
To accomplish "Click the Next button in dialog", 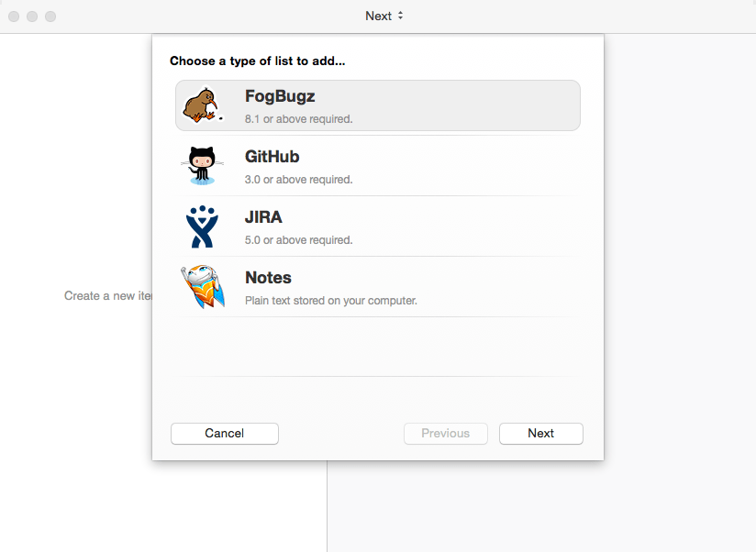I will tap(541, 434).
